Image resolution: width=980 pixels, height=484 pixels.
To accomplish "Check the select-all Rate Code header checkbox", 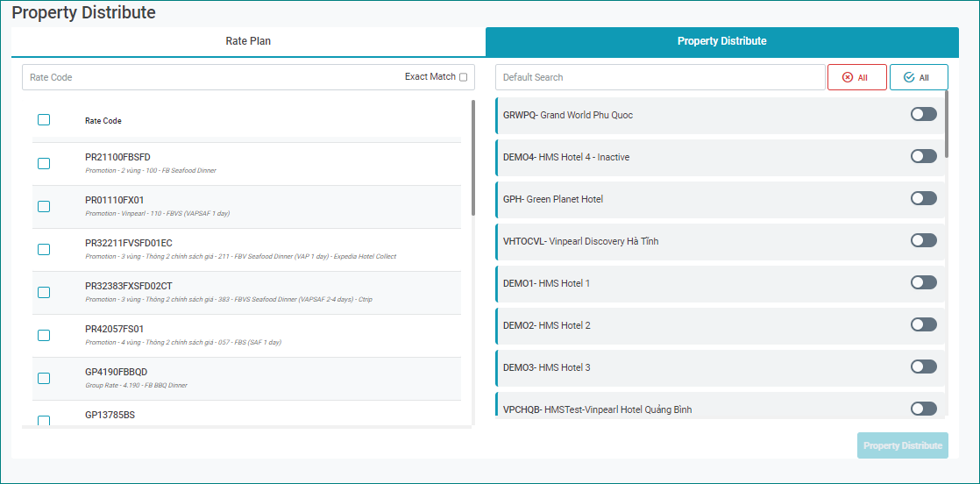I will (x=44, y=120).
